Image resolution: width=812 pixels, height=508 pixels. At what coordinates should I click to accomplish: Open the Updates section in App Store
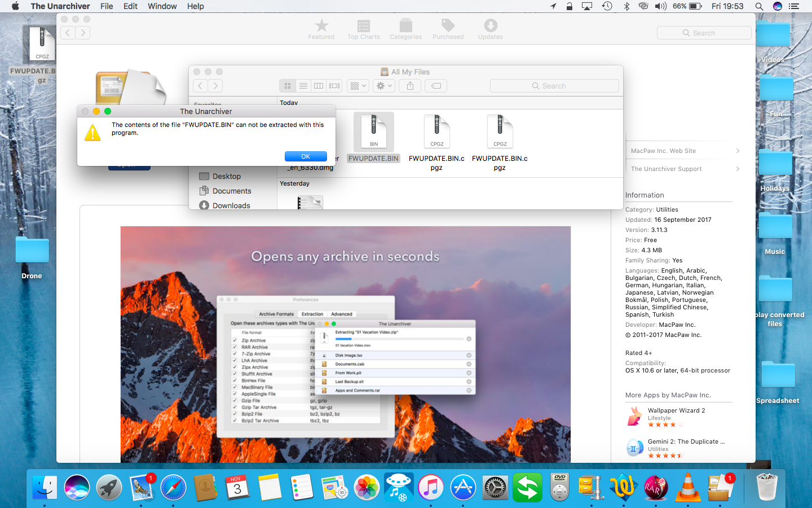[x=491, y=29]
